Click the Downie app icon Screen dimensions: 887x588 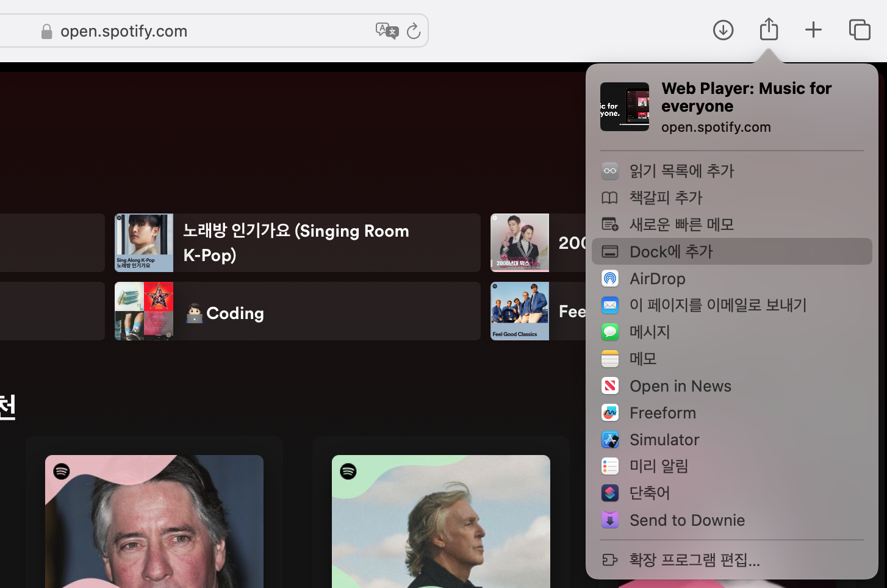point(610,520)
